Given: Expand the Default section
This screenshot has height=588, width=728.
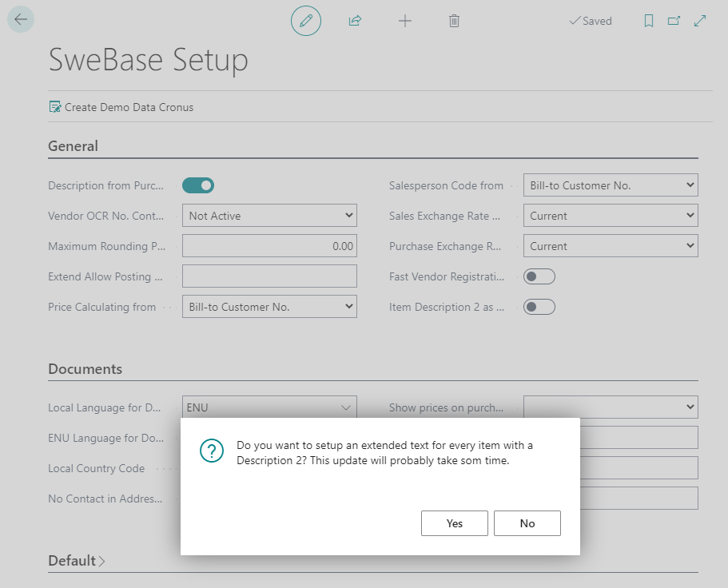Looking at the screenshot, I should pos(77,561).
